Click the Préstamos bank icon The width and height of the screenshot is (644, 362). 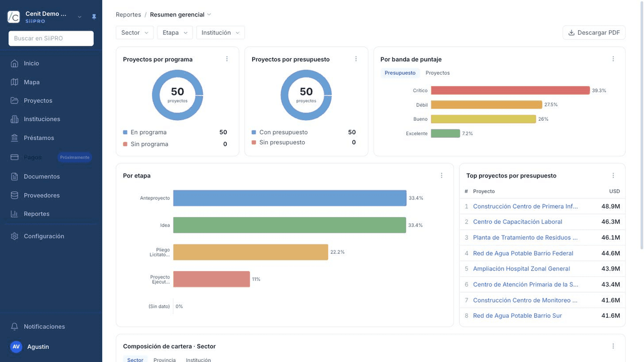[x=15, y=138]
